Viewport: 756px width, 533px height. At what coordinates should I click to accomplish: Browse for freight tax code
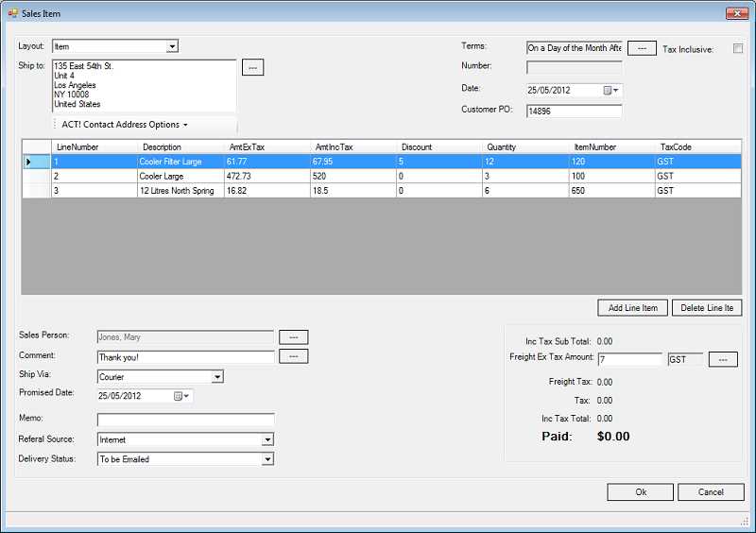723,359
